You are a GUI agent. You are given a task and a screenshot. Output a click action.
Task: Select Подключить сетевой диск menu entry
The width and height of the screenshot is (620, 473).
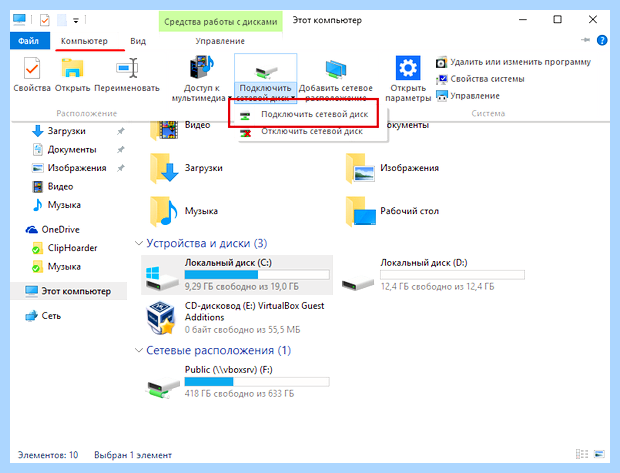pyautogui.click(x=304, y=114)
